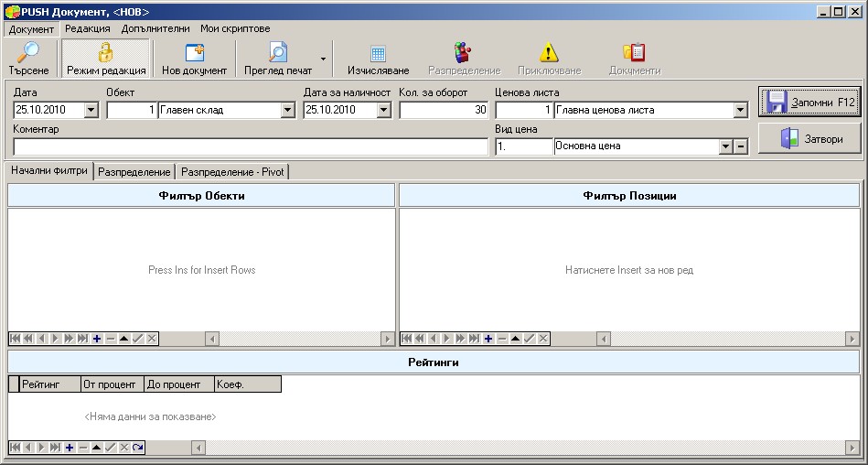
Task: Click the Търсене magnifier icon
Action: pos(28,53)
